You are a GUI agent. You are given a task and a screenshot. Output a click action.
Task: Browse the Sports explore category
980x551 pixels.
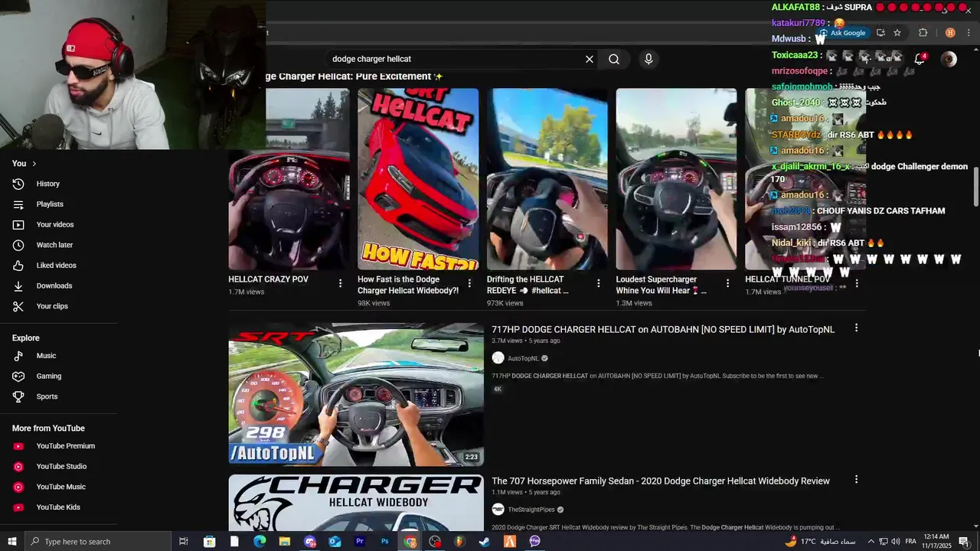(47, 396)
